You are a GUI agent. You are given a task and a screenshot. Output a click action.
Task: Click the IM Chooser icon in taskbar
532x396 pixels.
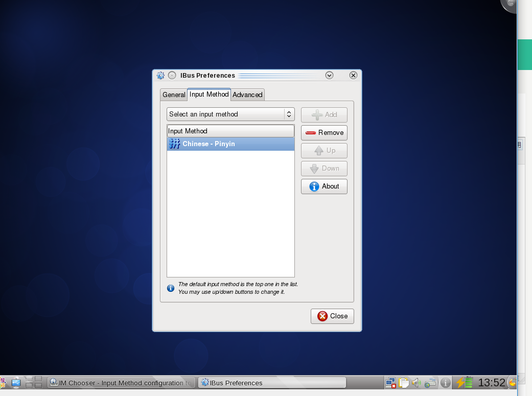click(x=54, y=382)
